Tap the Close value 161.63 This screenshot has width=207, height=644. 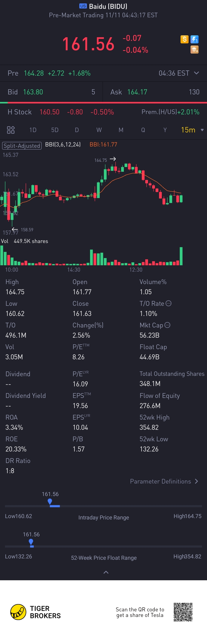pos(82,313)
